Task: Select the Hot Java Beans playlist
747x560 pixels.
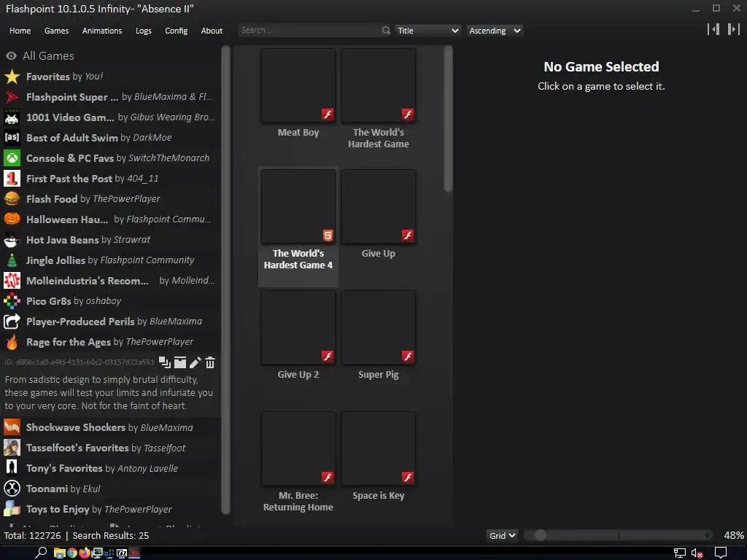Action: [x=111, y=240]
